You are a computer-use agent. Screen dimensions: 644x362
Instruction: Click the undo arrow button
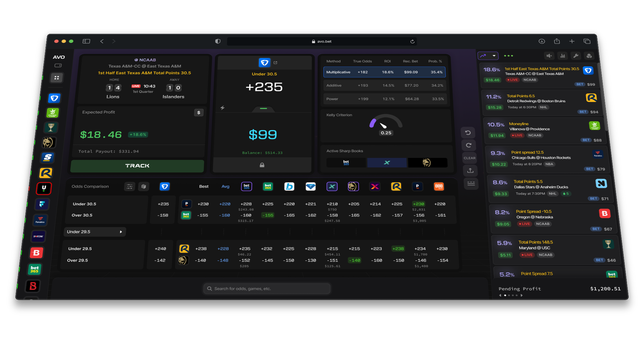tap(468, 133)
